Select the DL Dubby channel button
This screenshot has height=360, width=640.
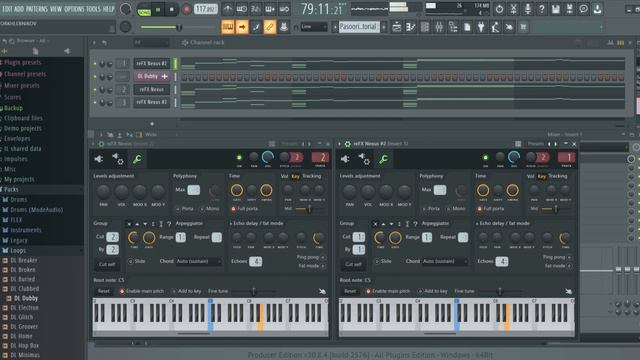151,76
